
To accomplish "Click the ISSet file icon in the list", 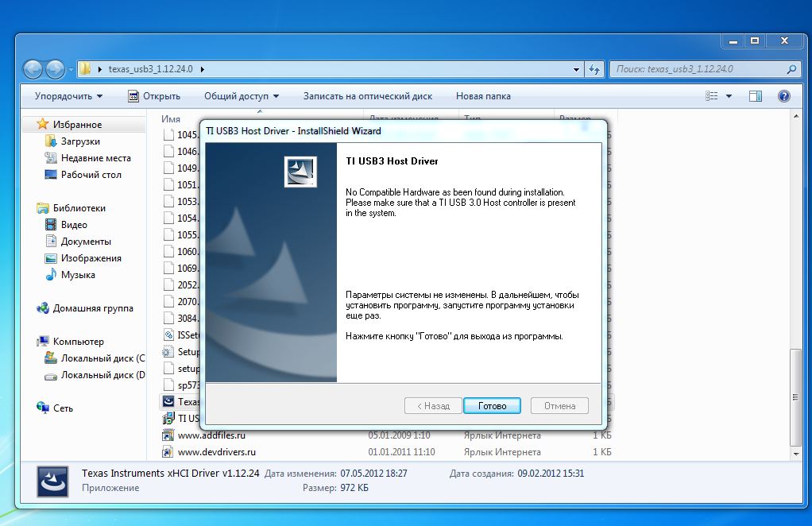I will 168,335.
